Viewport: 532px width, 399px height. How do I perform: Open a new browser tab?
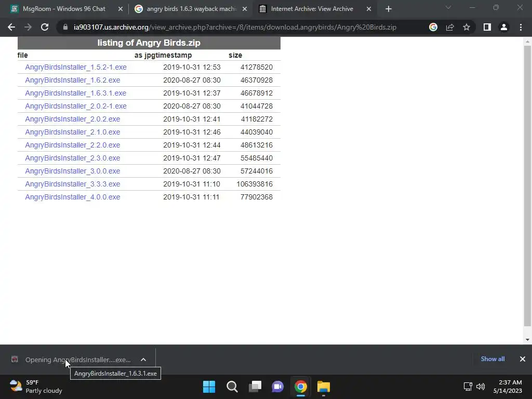pos(389,9)
